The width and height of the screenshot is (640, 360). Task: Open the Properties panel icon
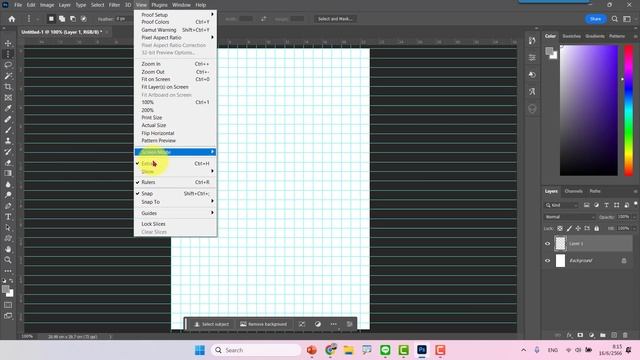tap(532, 58)
